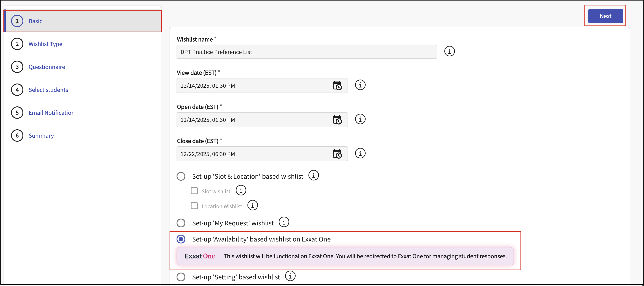This screenshot has width=644, height=286.
Task: Check the Location Wishlist checkbox
Action: [x=194, y=206]
